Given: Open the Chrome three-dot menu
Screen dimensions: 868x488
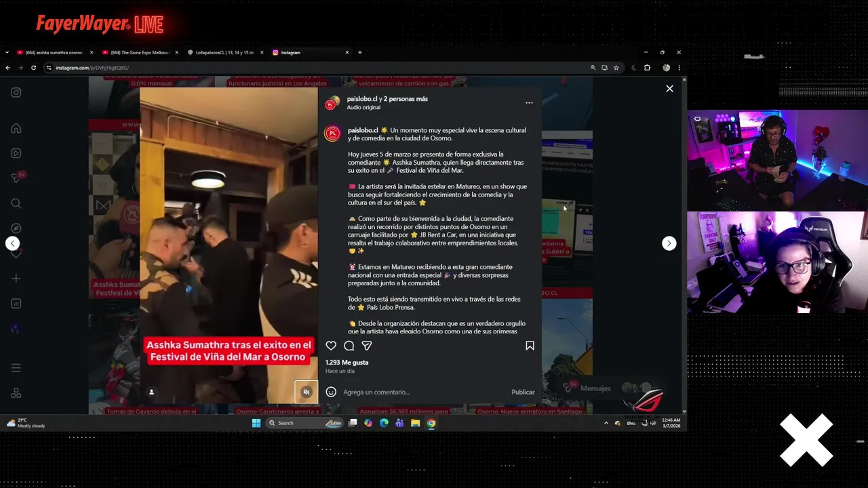Looking at the screenshot, I should click(679, 68).
